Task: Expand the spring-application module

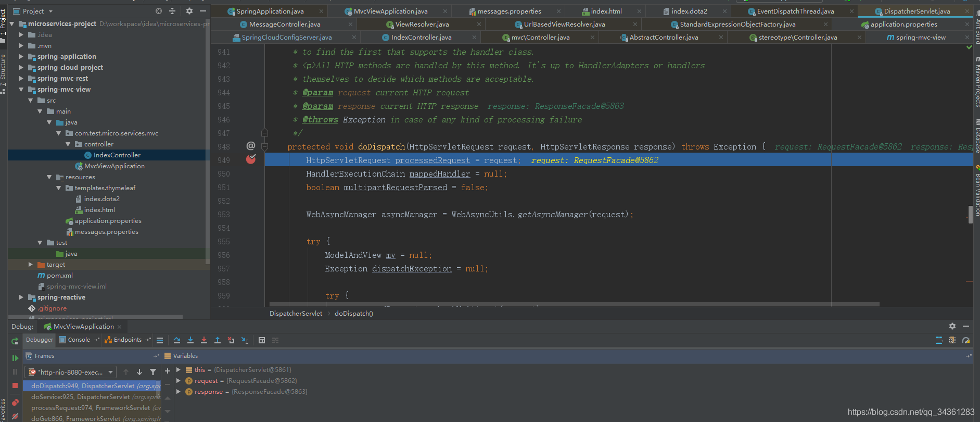Action: 21,56
